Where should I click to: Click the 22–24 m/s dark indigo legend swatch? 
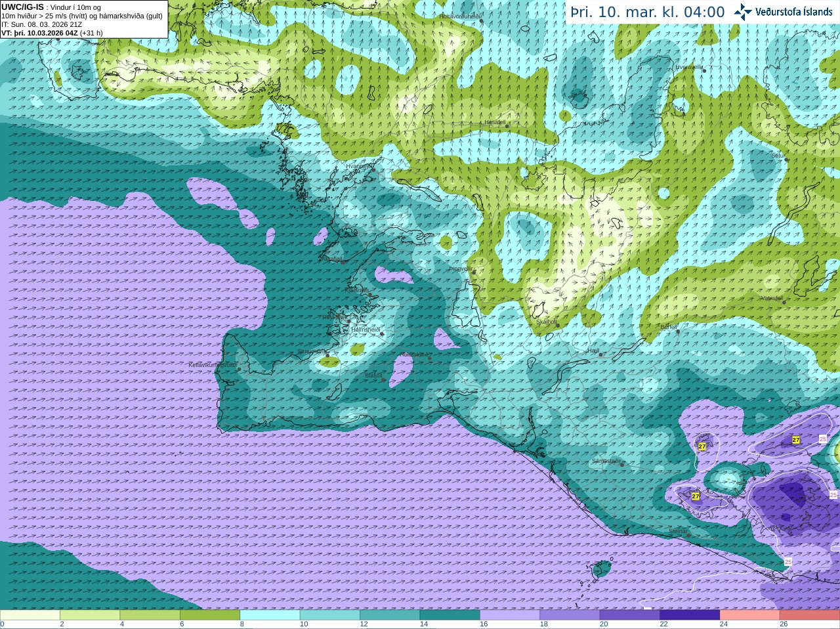pos(690,615)
